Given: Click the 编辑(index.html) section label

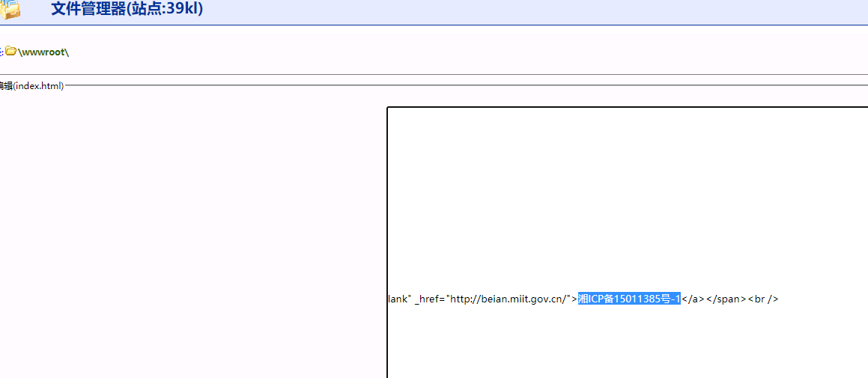Looking at the screenshot, I should (32, 86).
